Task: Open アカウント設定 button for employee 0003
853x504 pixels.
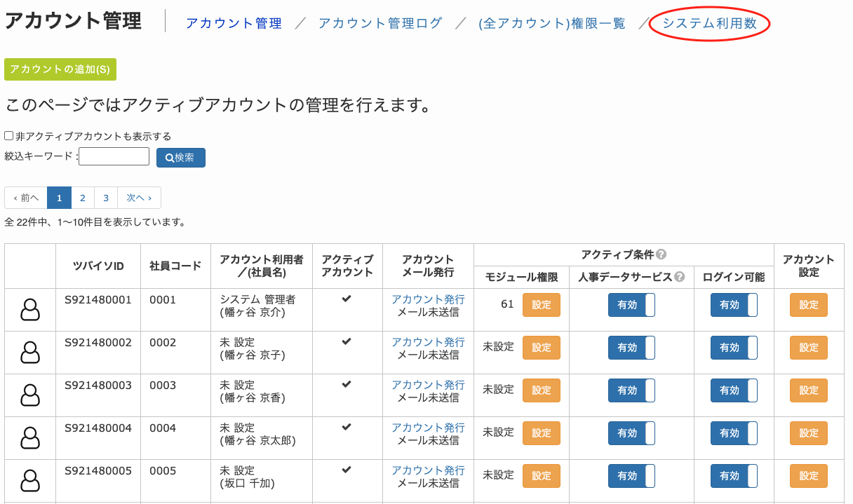Action: tap(809, 390)
